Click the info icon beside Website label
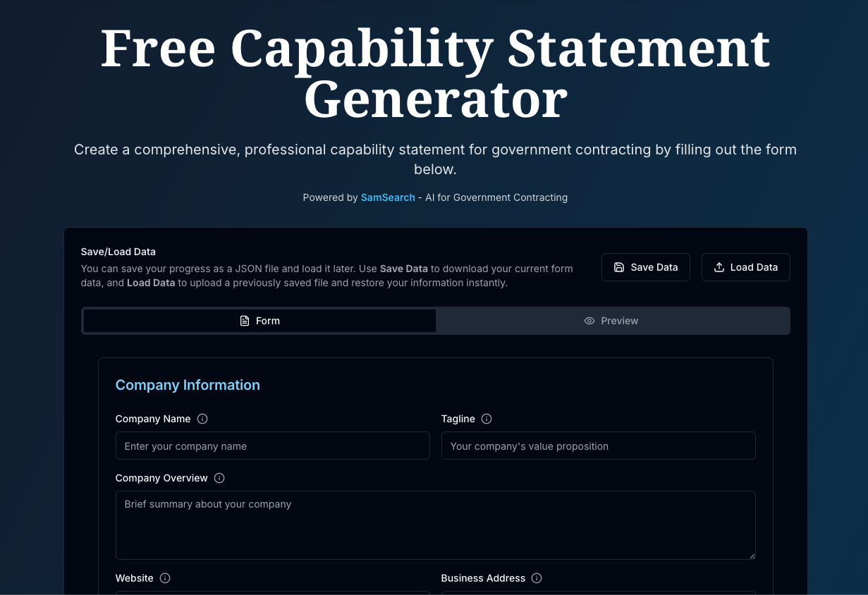Screen dimensions: 868x595 (x=165, y=578)
